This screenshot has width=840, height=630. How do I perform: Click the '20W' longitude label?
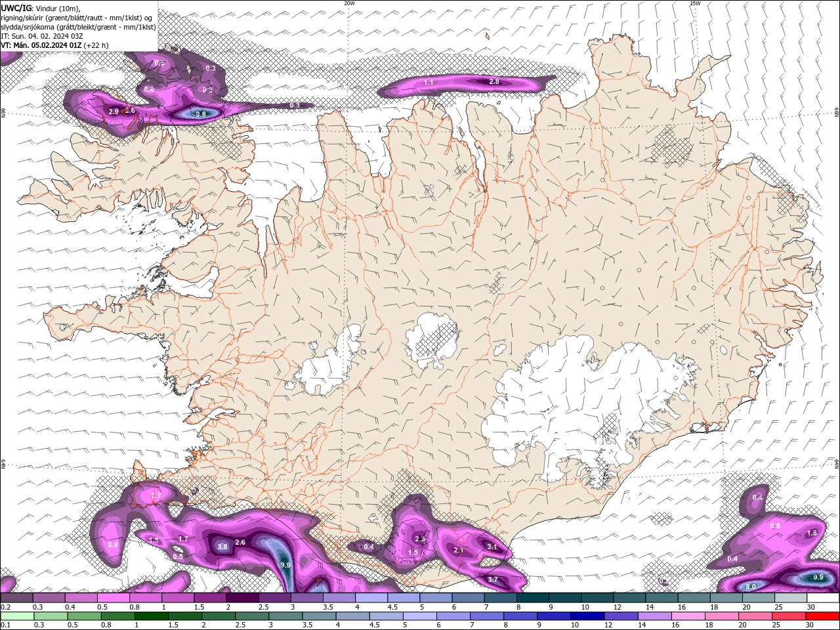(x=349, y=3)
